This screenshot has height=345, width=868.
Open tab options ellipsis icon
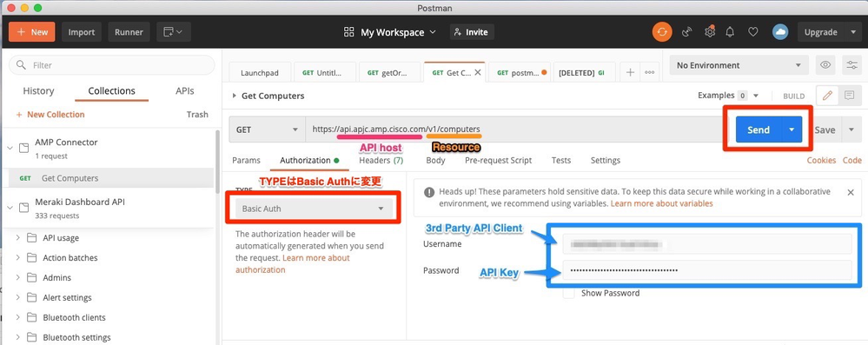[649, 72]
